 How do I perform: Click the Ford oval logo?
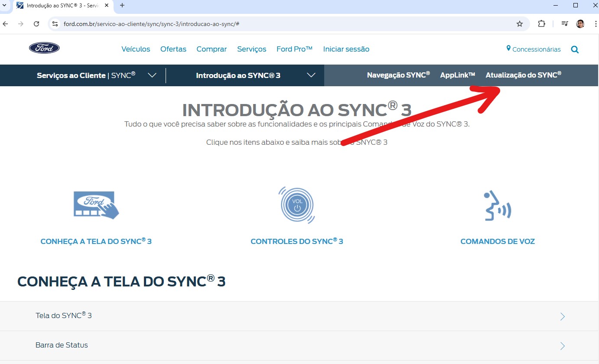pyautogui.click(x=44, y=48)
